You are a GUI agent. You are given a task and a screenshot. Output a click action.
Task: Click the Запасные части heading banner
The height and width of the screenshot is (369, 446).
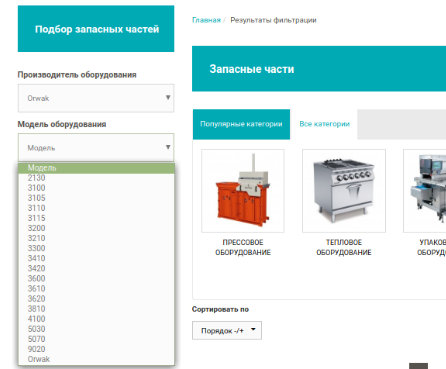[319, 69]
